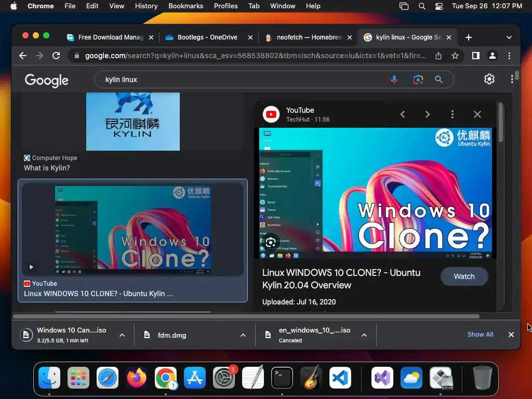
Task: Open the Windows 10 Clone video thumbnail in results
Action: [x=132, y=229]
